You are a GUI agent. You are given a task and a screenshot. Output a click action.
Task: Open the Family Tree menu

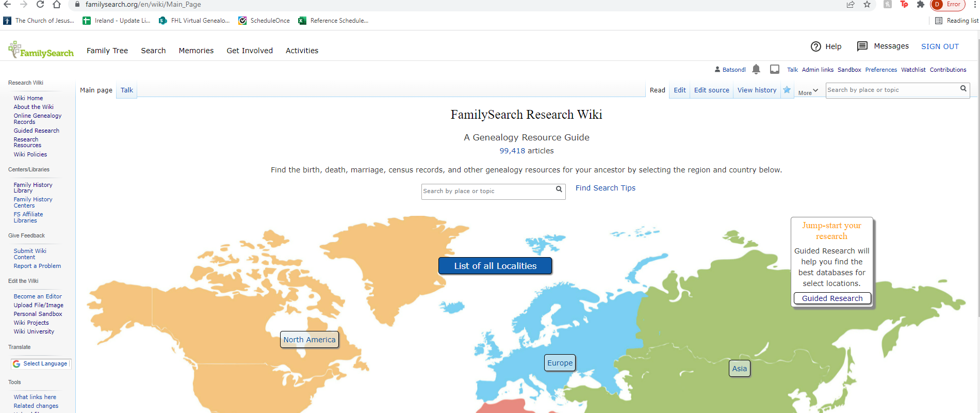(107, 51)
